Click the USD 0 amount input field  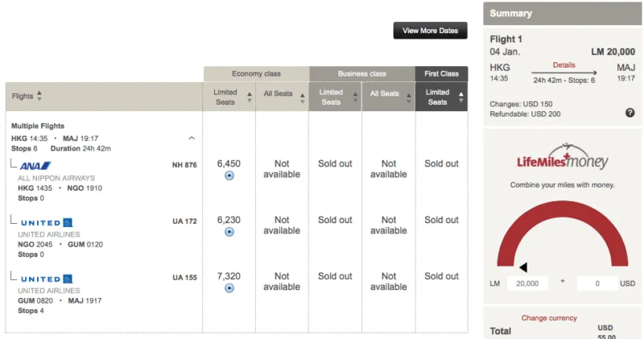597,283
